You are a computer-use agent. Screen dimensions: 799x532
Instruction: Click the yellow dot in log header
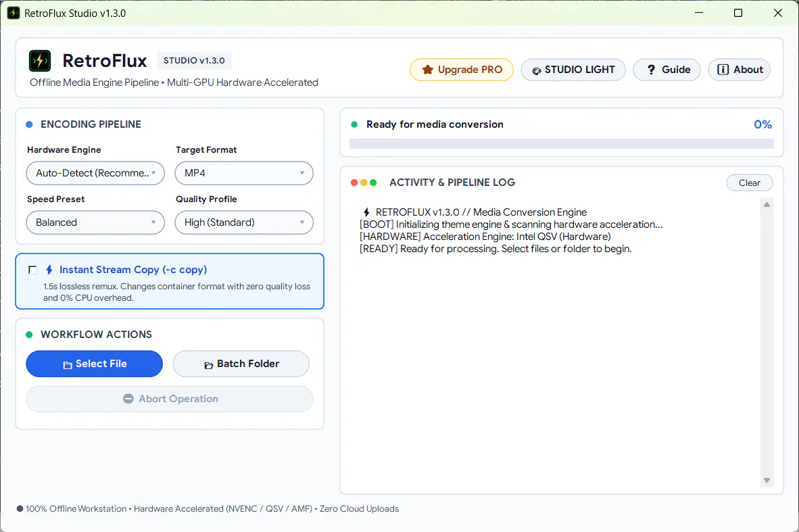(364, 183)
